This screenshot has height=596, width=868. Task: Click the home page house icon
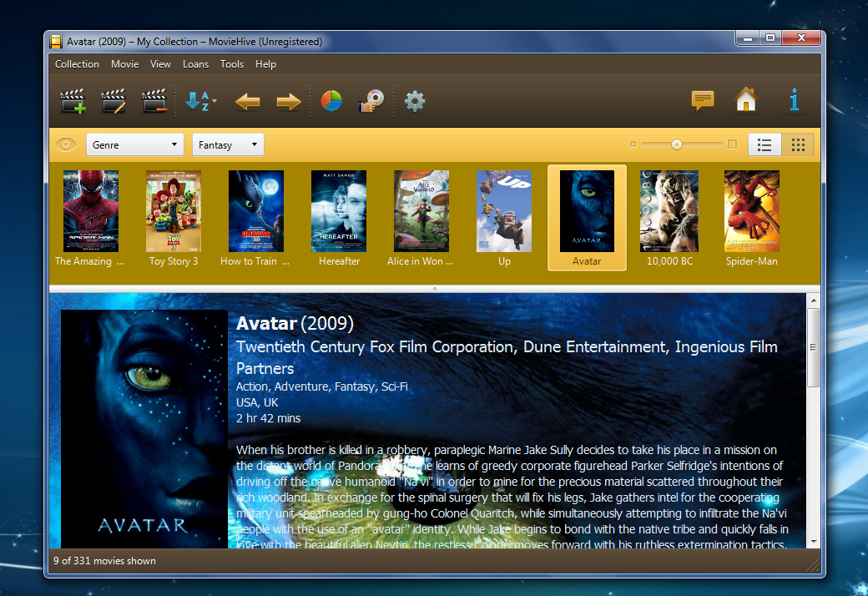[746, 99]
